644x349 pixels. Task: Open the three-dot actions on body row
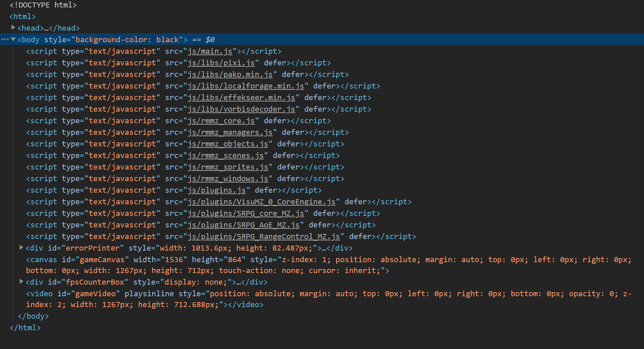click(x=5, y=39)
